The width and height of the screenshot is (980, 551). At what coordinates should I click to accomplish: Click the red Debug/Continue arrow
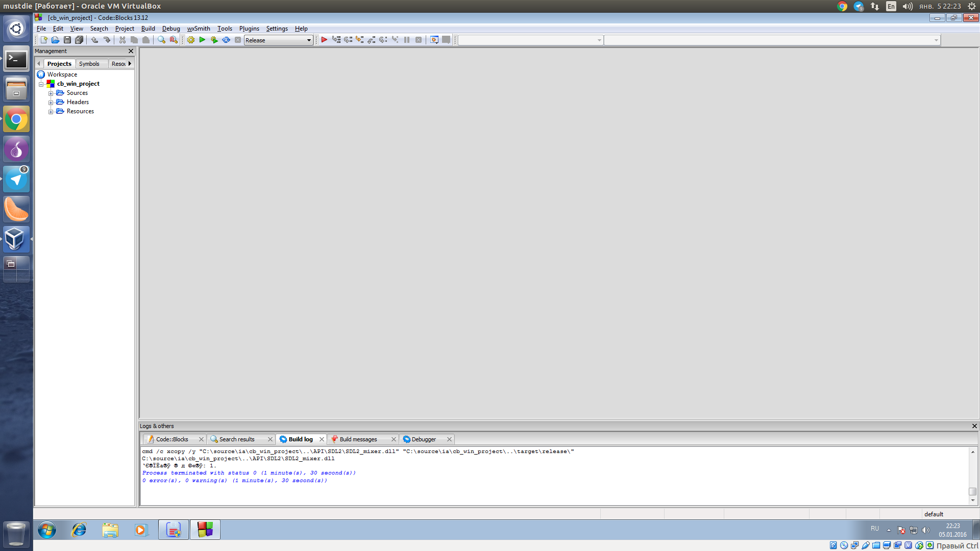pyautogui.click(x=324, y=40)
